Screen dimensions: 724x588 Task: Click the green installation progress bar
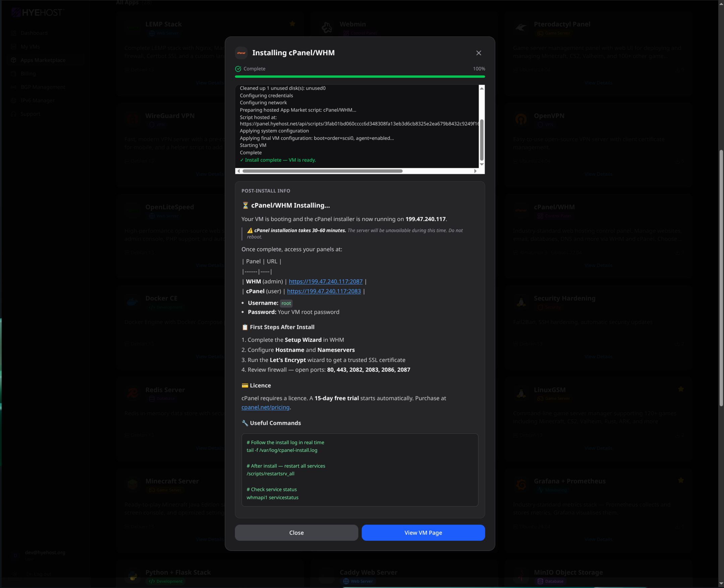[359, 77]
